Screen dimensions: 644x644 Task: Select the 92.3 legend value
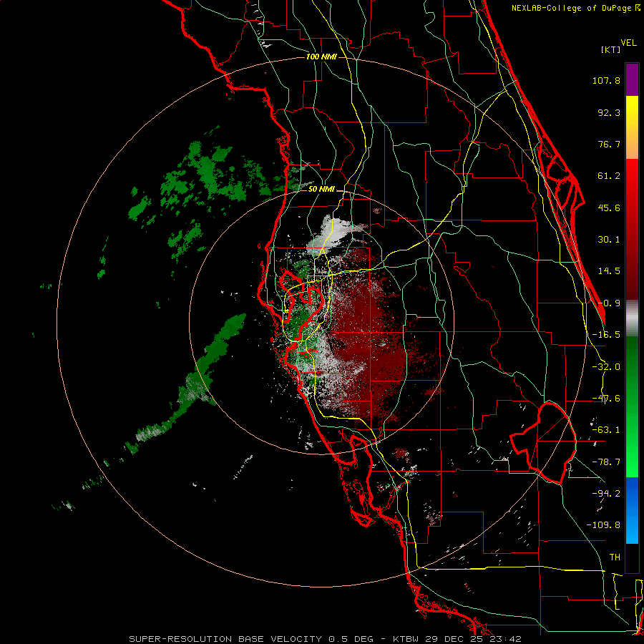pyautogui.click(x=609, y=112)
